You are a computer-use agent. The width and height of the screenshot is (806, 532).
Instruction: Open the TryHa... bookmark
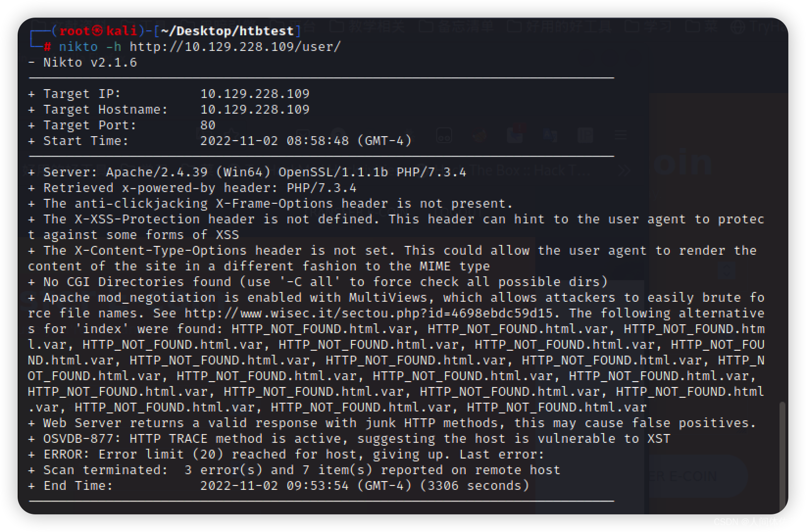point(757,26)
